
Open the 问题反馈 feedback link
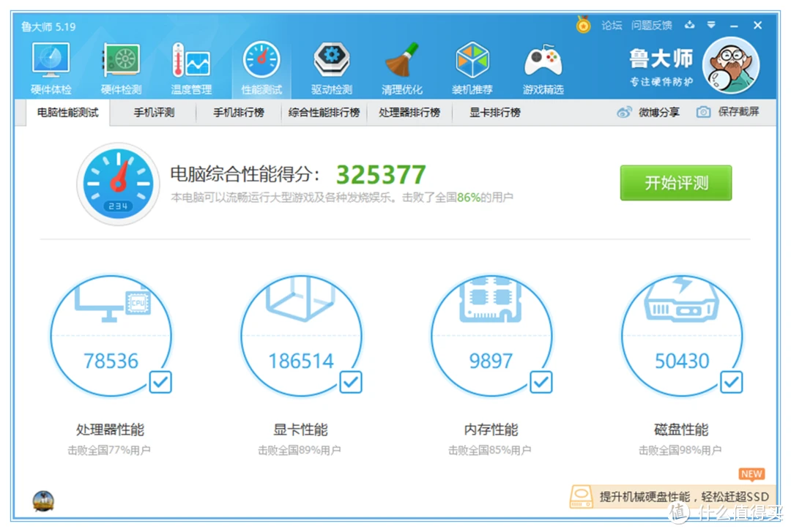coord(652,25)
